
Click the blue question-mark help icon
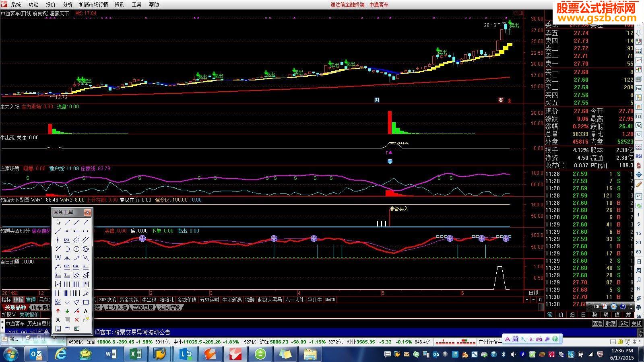point(623,307)
